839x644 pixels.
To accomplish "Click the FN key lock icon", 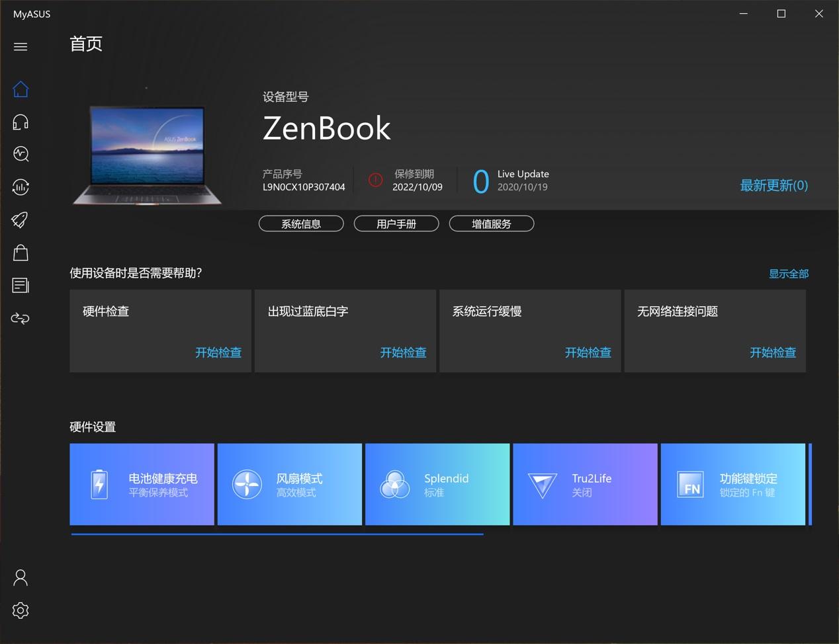I will (x=690, y=485).
